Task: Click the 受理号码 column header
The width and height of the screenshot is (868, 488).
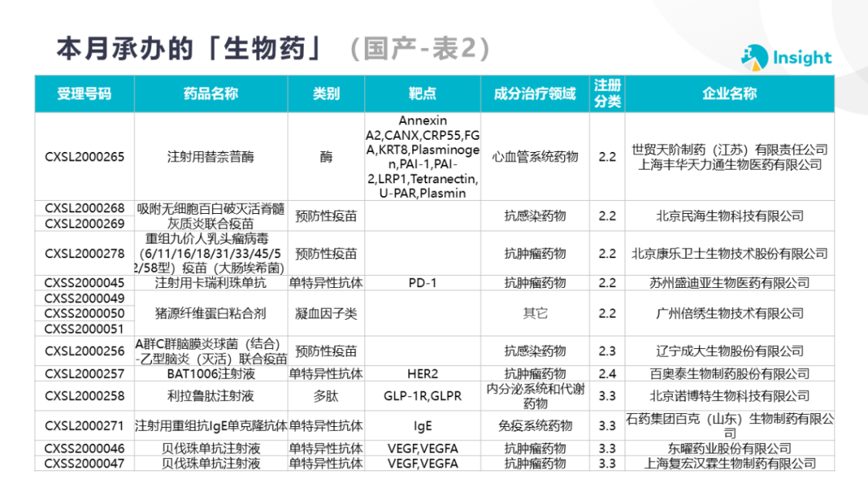Action: [84, 93]
